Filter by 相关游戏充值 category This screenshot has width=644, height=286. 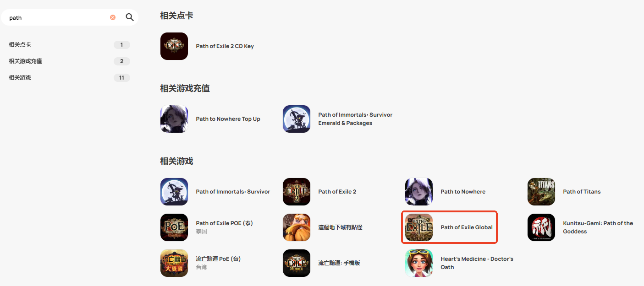(x=69, y=61)
